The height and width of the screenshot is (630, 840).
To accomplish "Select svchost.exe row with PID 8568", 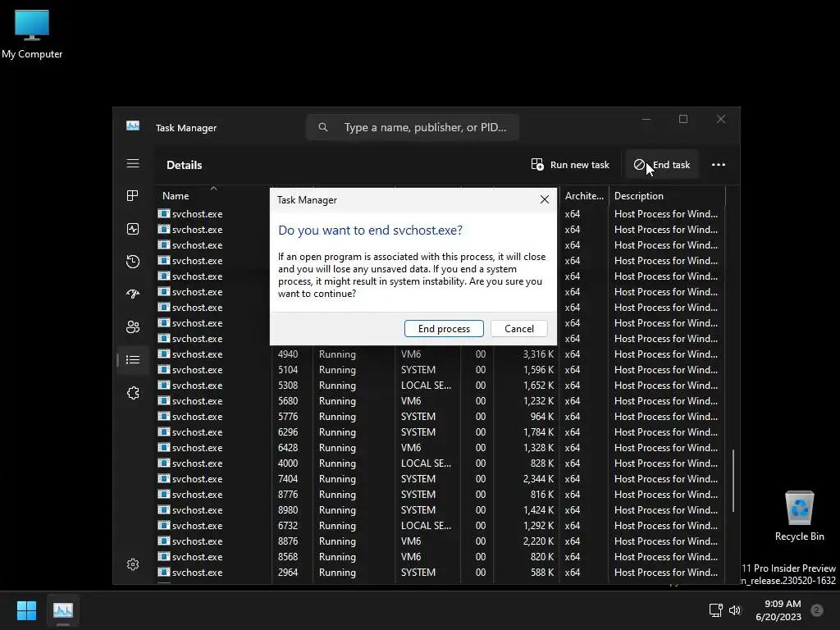I will [441, 557].
